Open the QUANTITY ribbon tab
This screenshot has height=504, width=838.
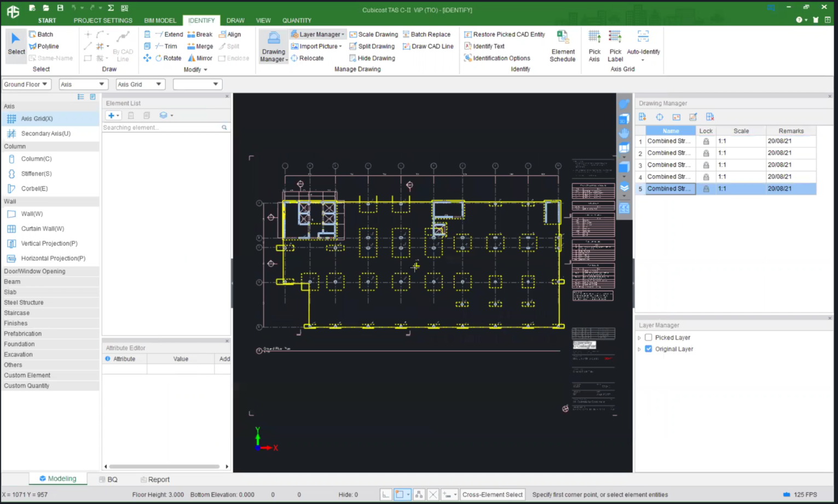(x=297, y=20)
